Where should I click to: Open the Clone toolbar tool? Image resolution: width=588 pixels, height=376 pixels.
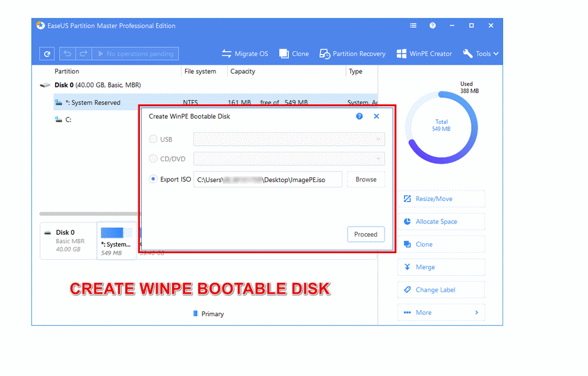[x=294, y=53]
